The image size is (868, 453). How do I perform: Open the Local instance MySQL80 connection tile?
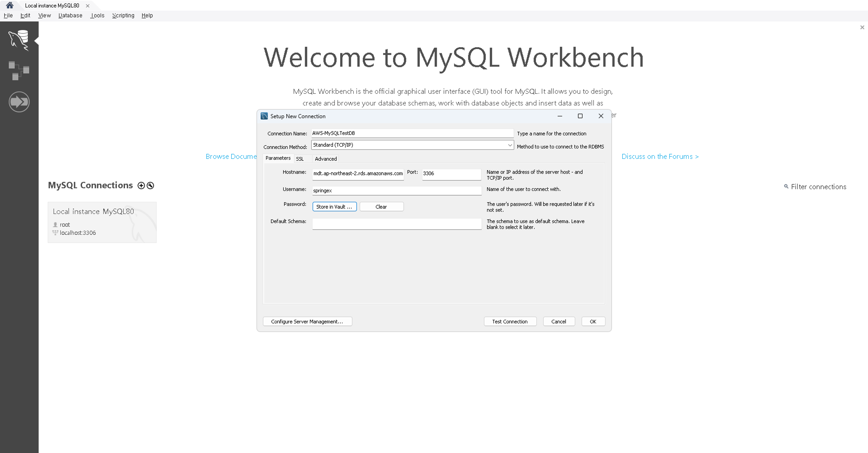click(102, 222)
